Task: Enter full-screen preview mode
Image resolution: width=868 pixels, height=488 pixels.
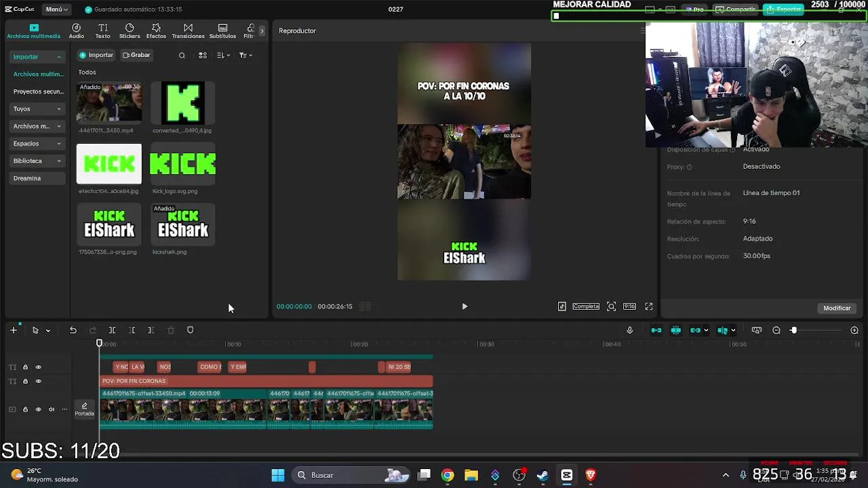Action: pos(648,306)
